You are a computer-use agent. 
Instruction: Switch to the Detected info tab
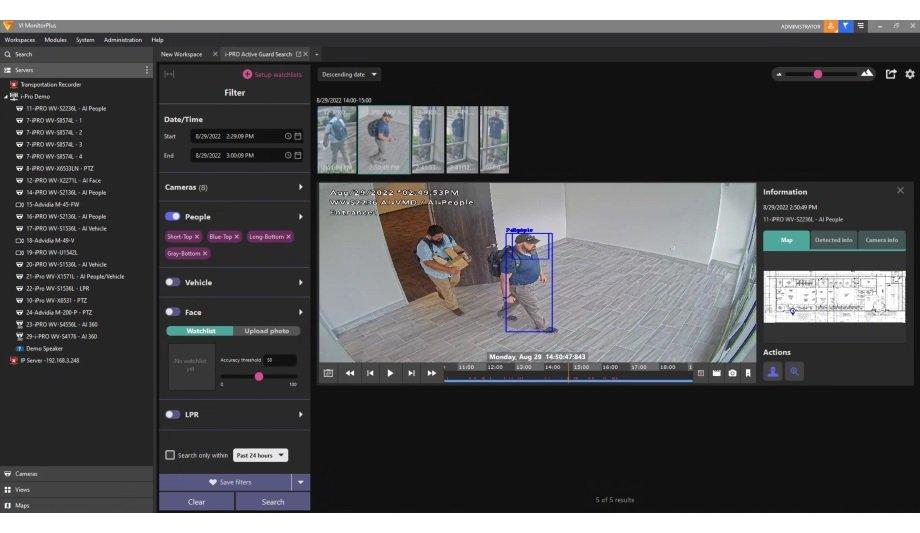(x=833, y=240)
